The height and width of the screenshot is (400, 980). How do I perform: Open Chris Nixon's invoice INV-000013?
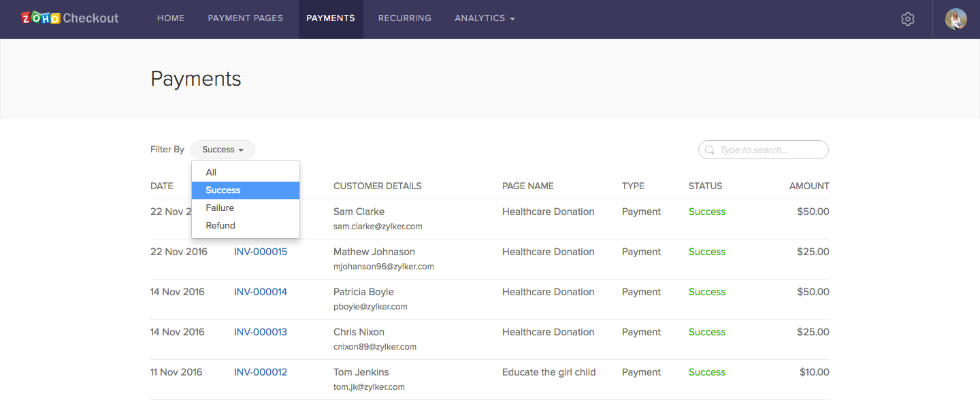point(261,331)
